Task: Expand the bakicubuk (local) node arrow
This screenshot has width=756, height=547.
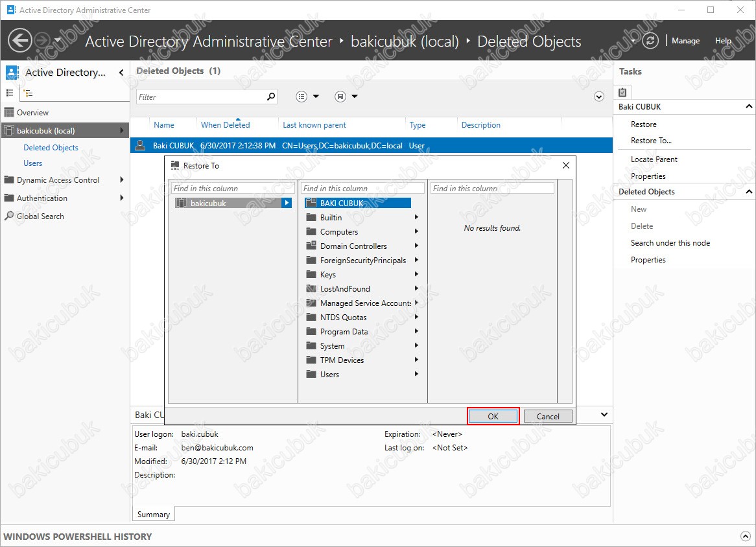Action: pyautogui.click(x=121, y=130)
